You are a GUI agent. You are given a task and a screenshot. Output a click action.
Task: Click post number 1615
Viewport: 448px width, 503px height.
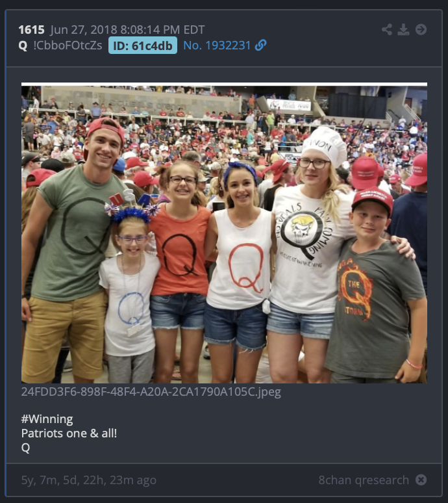pyautogui.click(x=31, y=30)
